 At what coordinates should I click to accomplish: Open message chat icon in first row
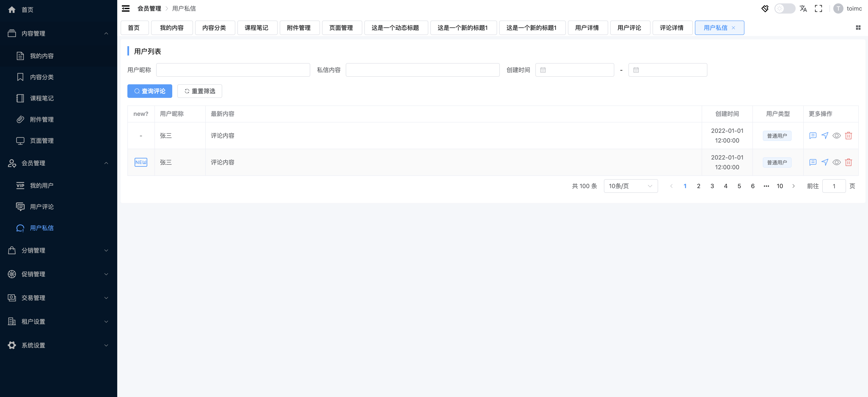coord(812,136)
